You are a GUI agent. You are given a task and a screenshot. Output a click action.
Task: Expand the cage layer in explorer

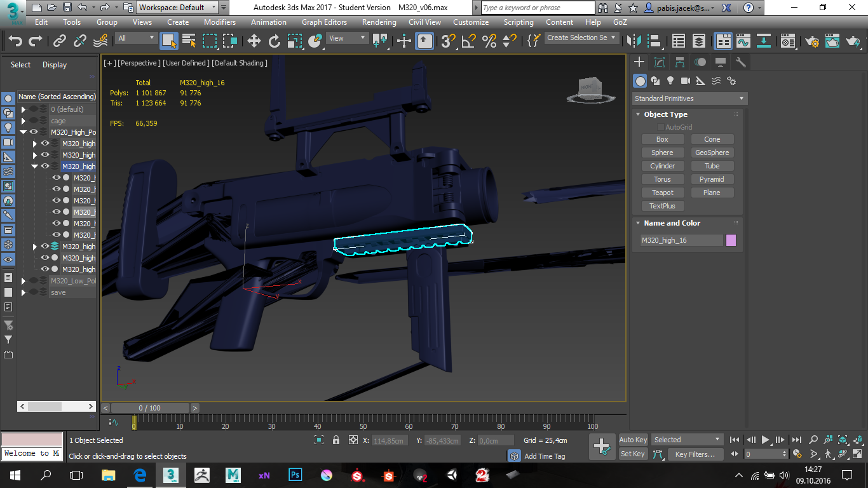point(24,121)
